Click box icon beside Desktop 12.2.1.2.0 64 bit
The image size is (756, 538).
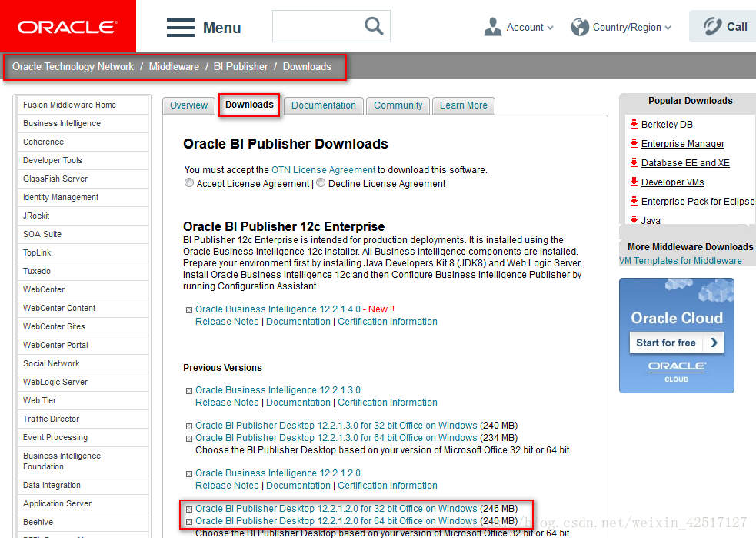point(189,522)
